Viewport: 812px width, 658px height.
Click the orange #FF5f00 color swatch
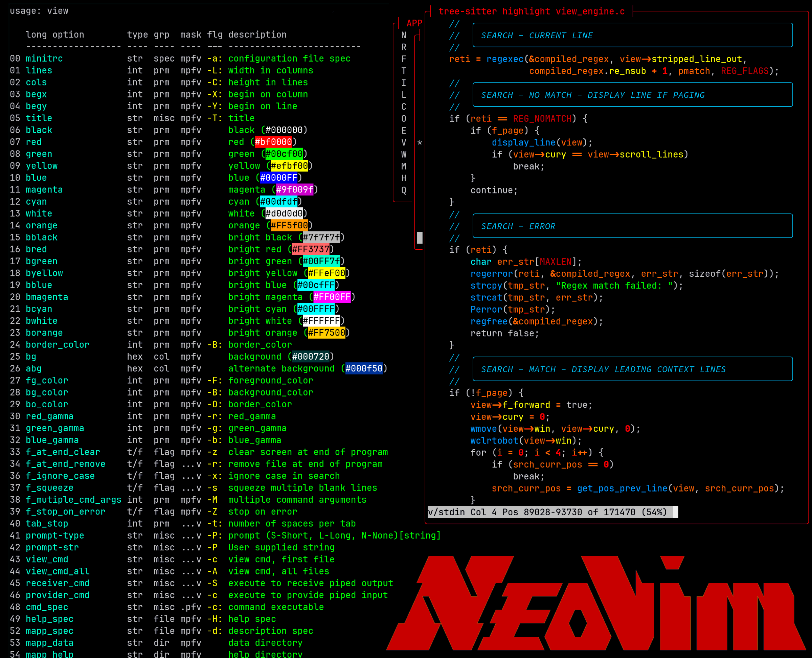[289, 226]
